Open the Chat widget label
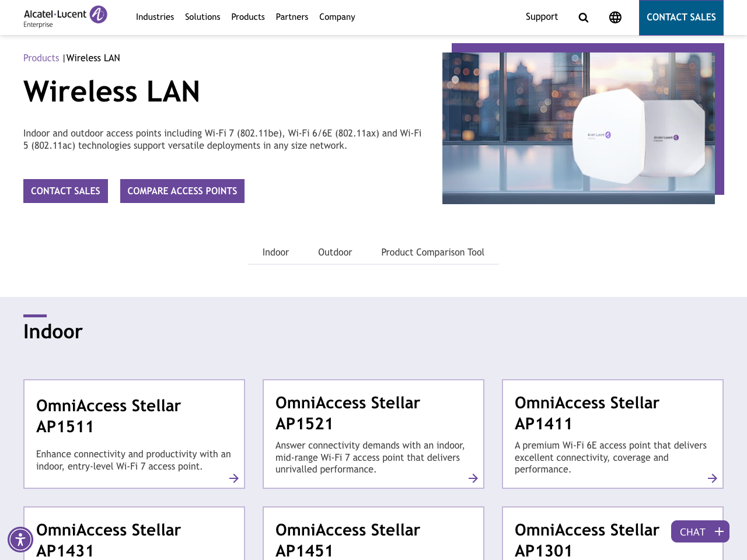 point(693,532)
